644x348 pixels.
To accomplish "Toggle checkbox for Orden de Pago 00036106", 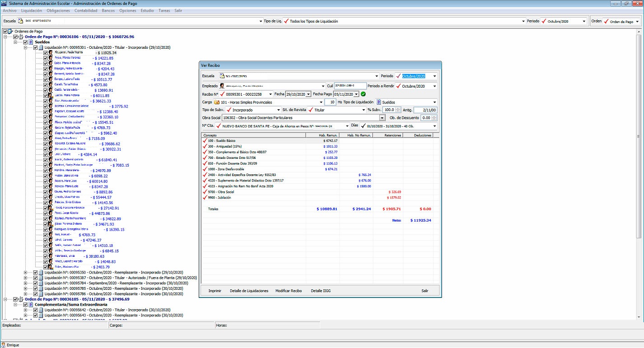I will [15, 37].
